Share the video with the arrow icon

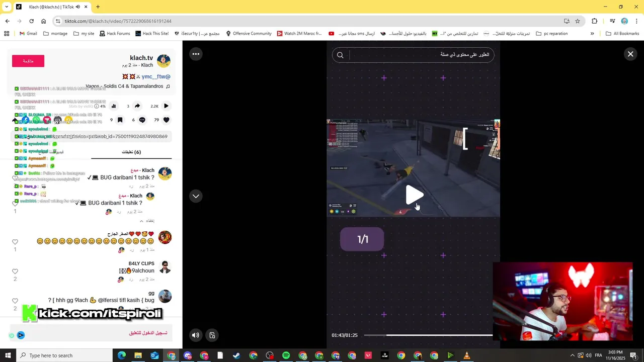click(x=137, y=106)
